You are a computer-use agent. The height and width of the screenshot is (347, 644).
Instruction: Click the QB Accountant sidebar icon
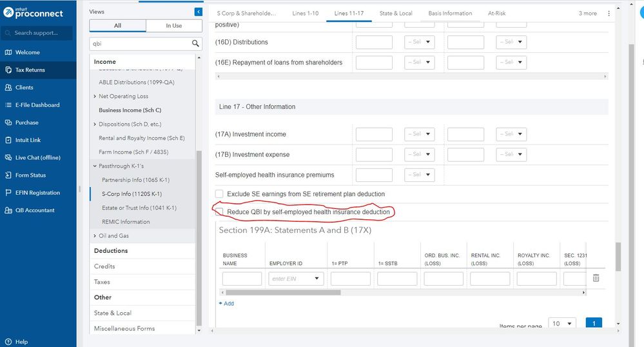pos(8,210)
